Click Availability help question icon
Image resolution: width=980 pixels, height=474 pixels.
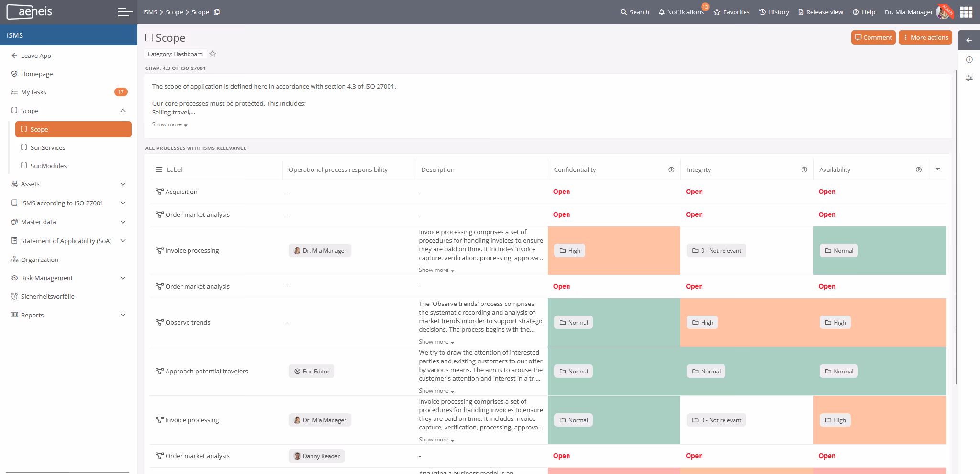point(919,169)
